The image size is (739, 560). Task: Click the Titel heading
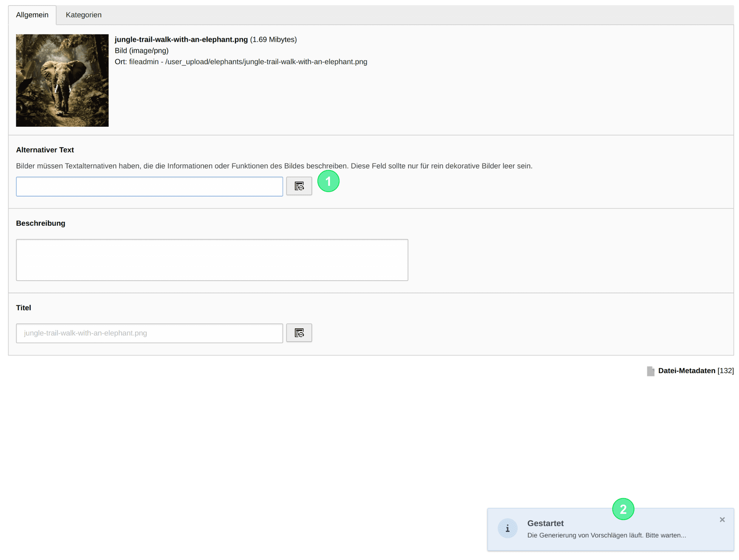tap(24, 308)
